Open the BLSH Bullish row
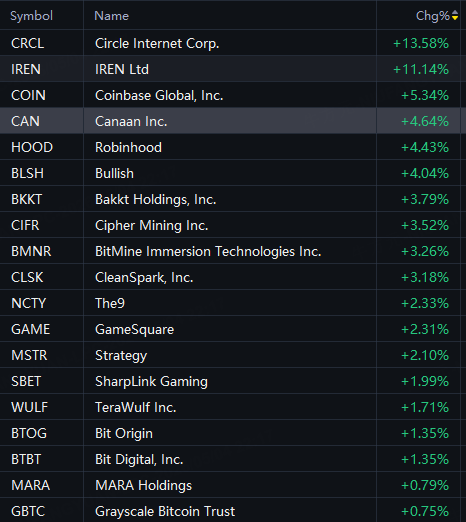Image resolution: width=466 pixels, height=522 pixels. pos(230,173)
